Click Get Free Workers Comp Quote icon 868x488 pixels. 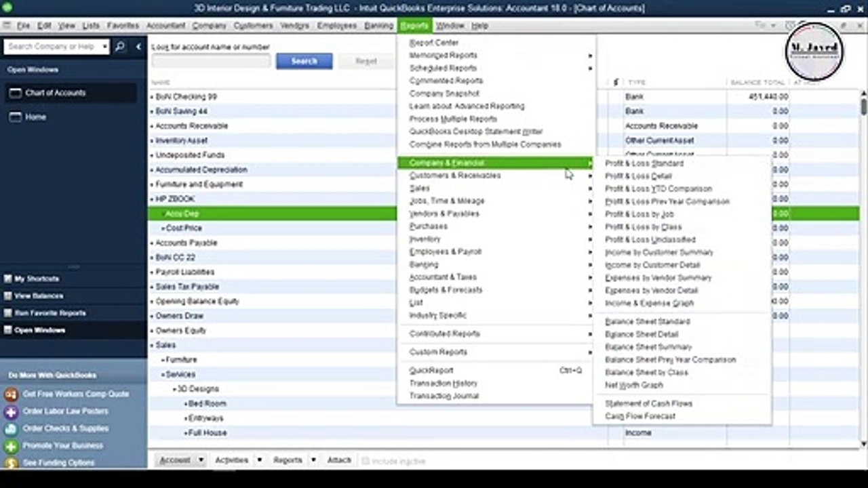[x=11, y=394]
